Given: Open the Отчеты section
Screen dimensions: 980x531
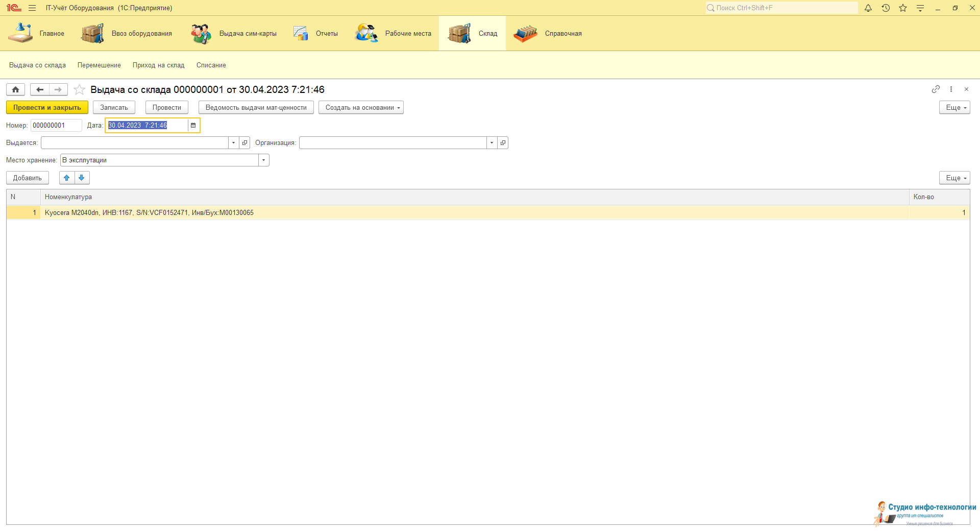Looking at the screenshot, I should [x=316, y=34].
